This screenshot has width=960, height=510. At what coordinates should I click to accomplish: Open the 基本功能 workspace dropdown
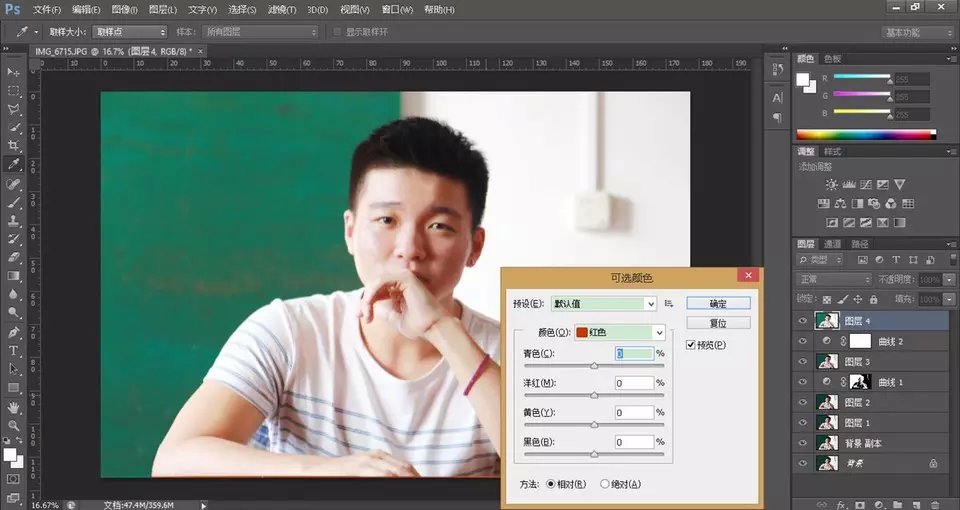coord(918,32)
